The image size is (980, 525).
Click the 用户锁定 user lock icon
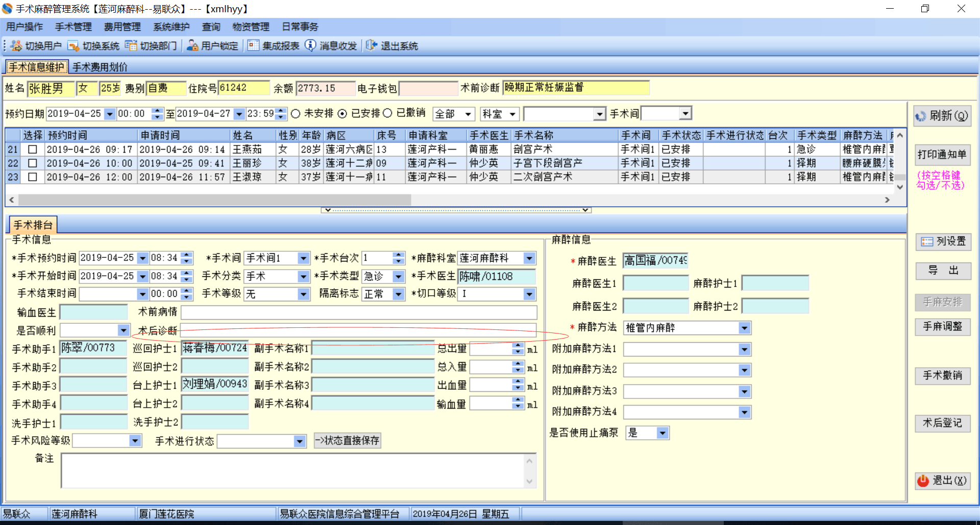tap(192, 46)
